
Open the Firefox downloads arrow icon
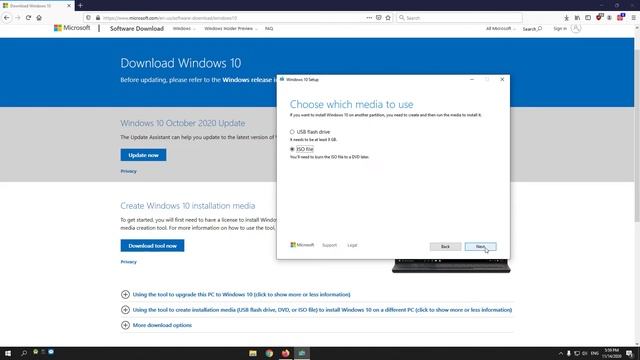[567, 18]
